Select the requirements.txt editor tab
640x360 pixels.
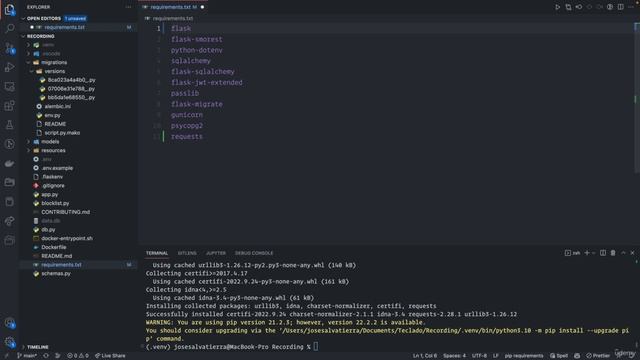click(x=173, y=7)
